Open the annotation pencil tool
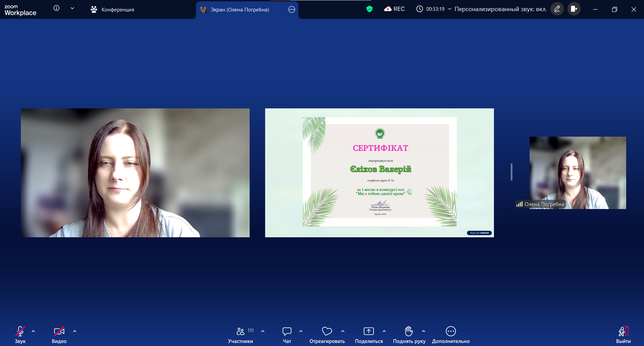This screenshot has width=644, height=346. 557,9
